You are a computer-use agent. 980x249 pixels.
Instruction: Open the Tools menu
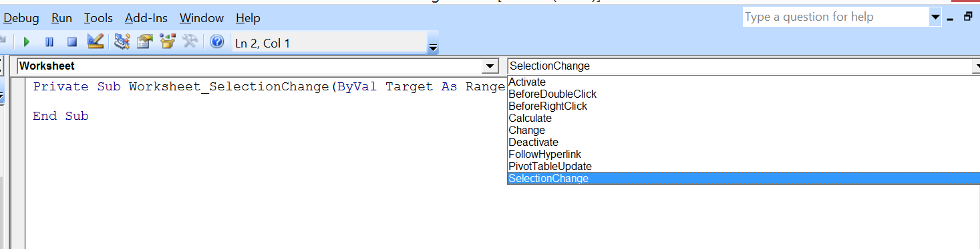(98, 18)
